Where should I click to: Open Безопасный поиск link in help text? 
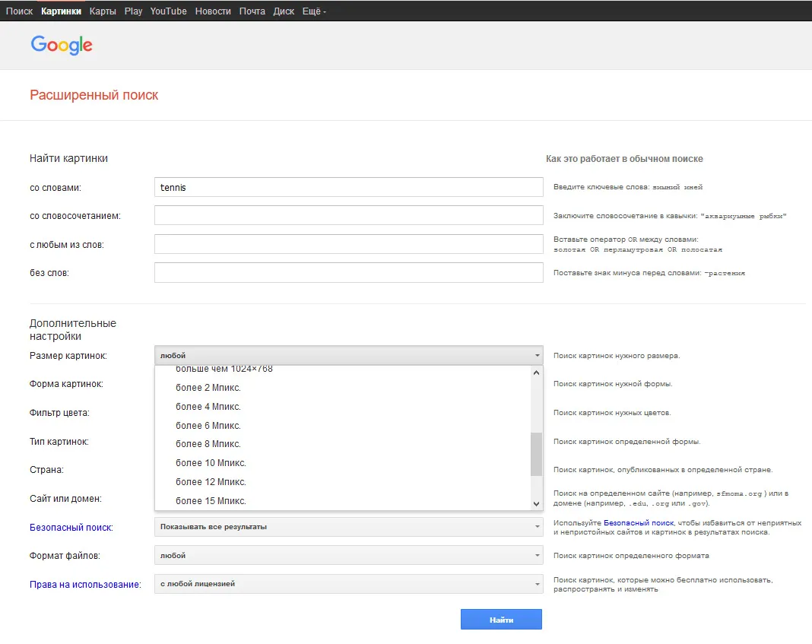pyautogui.click(x=639, y=523)
